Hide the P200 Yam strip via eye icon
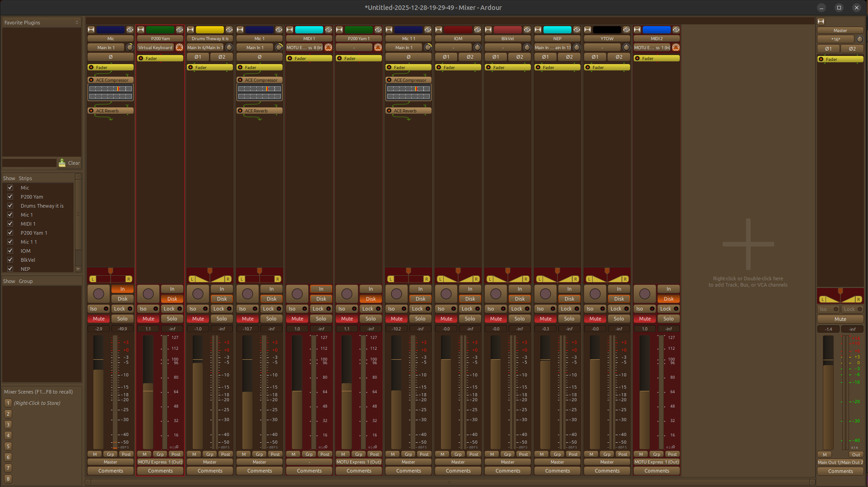 (180, 30)
